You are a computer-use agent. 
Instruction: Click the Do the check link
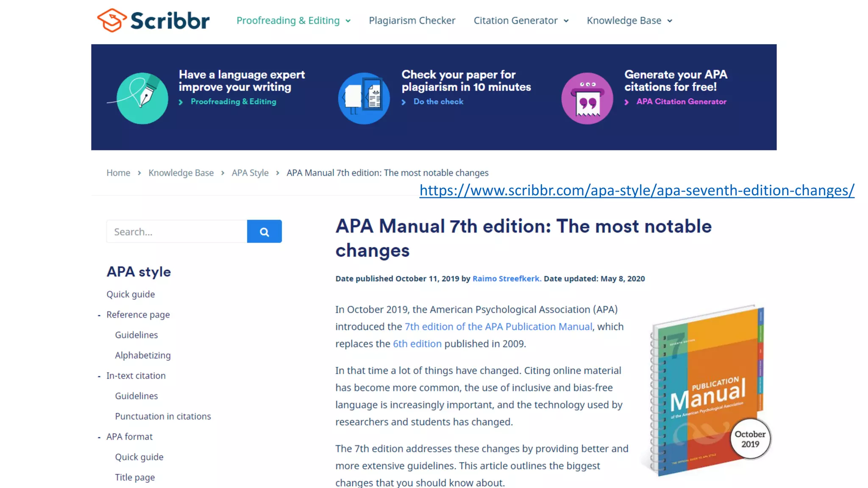tap(438, 102)
